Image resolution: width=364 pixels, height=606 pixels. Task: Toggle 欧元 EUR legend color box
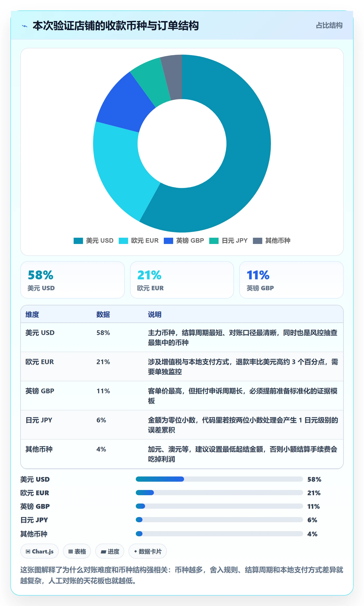(123, 241)
